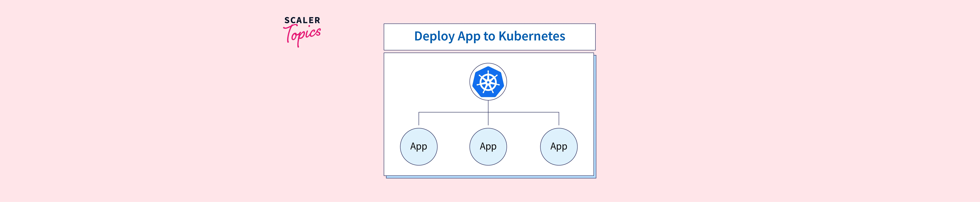Click the Scaler Topics logo
The width and height of the screenshot is (980, 202).
pyautogui.click(x=302, y=31)
